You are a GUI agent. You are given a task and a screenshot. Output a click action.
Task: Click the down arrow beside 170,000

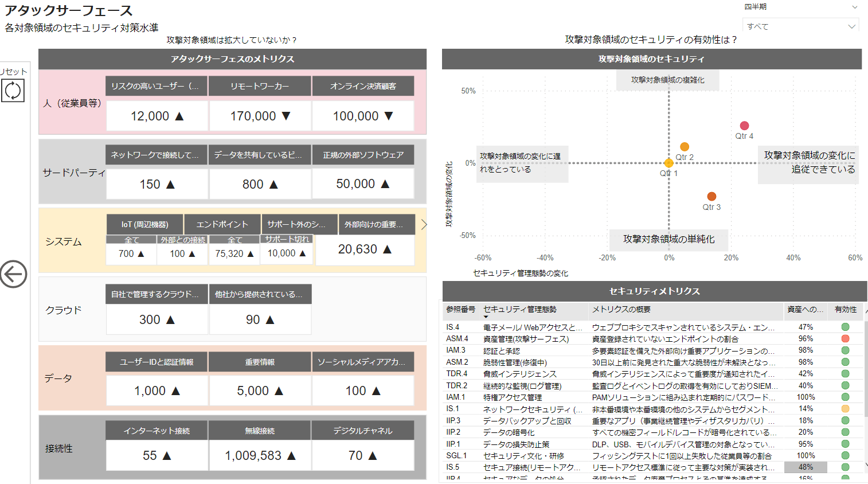click(286, 116)
